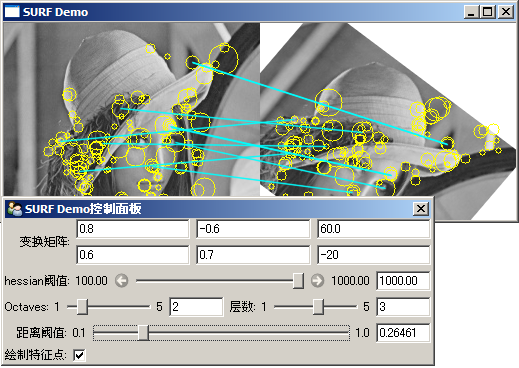Click the matrix field containing -0.6
The image size is (519, 368).
[x=253, y=229]
